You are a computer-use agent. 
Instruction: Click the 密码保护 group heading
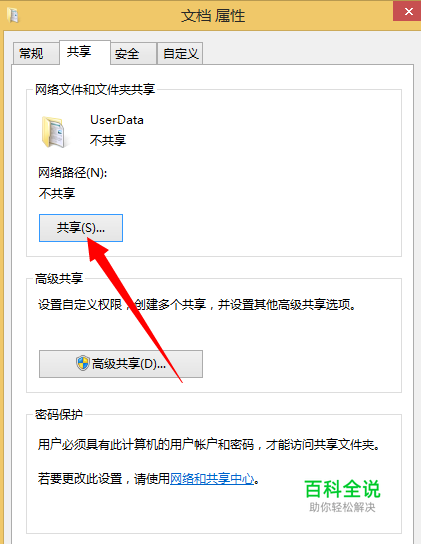click(x=59, y=414)
